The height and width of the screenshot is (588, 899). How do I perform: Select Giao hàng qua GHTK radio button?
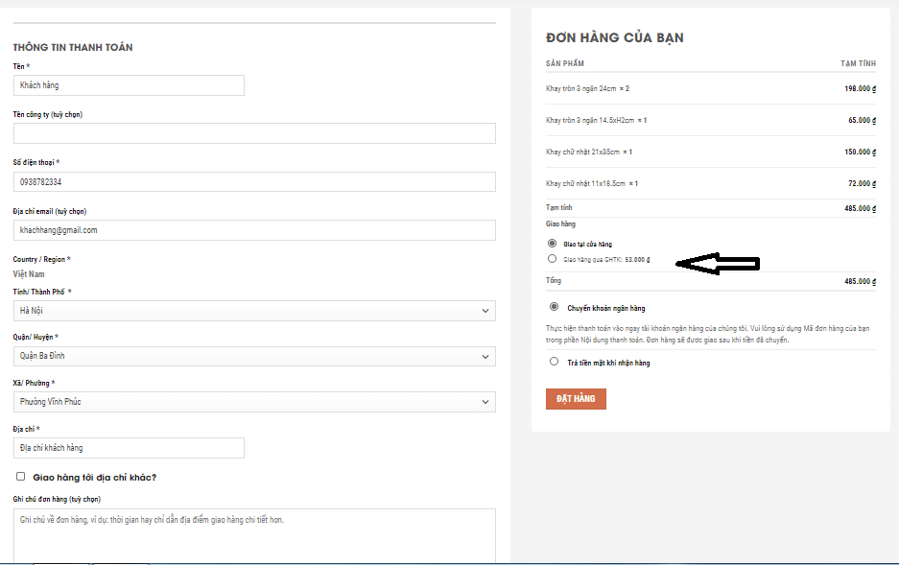click(552, 259)
